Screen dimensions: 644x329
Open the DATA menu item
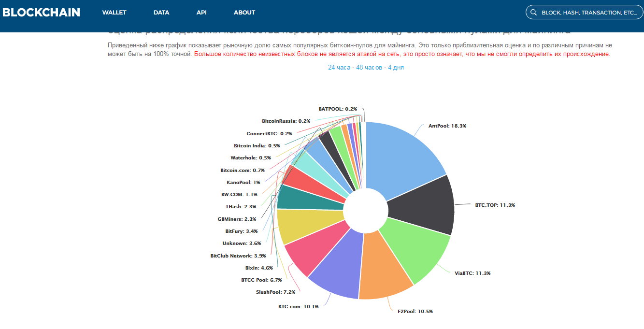pyautogui.click(x=161, y=13)
